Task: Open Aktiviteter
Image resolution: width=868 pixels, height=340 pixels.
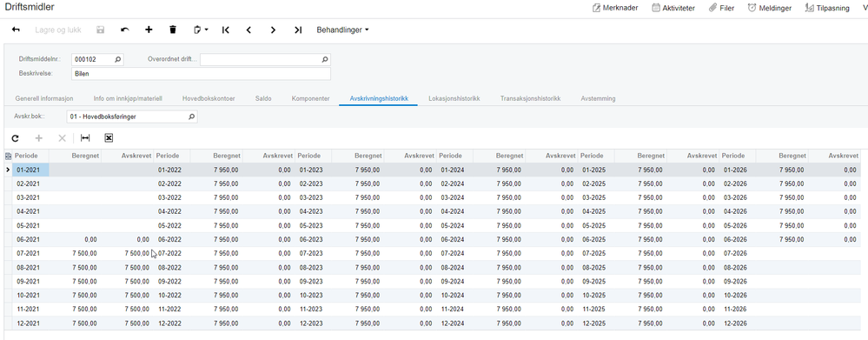Action: [x=673, y=8]
